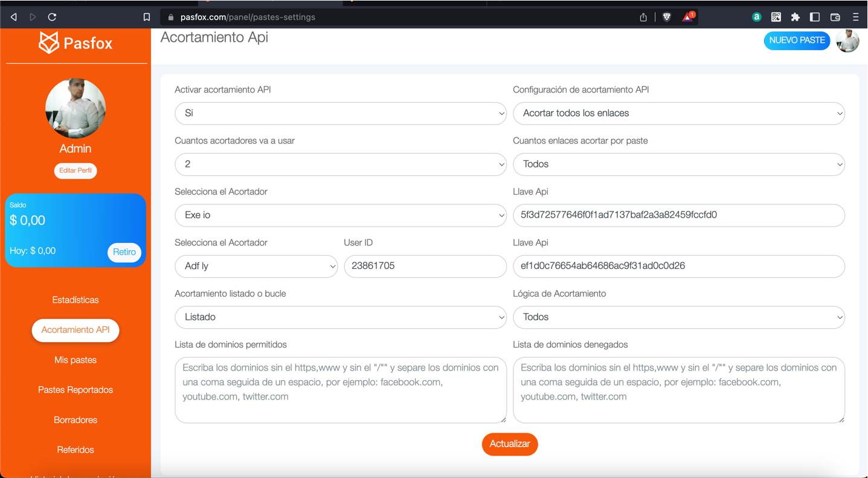Click the NUEVO PASTE button
Viewport: 868px width, 478px height.
pos(797,40)
